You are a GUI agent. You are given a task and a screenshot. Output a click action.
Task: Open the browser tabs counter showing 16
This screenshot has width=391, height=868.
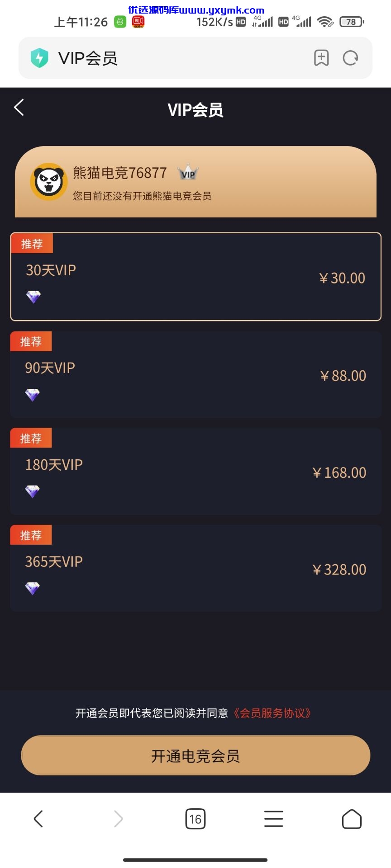tap(195, 819)
